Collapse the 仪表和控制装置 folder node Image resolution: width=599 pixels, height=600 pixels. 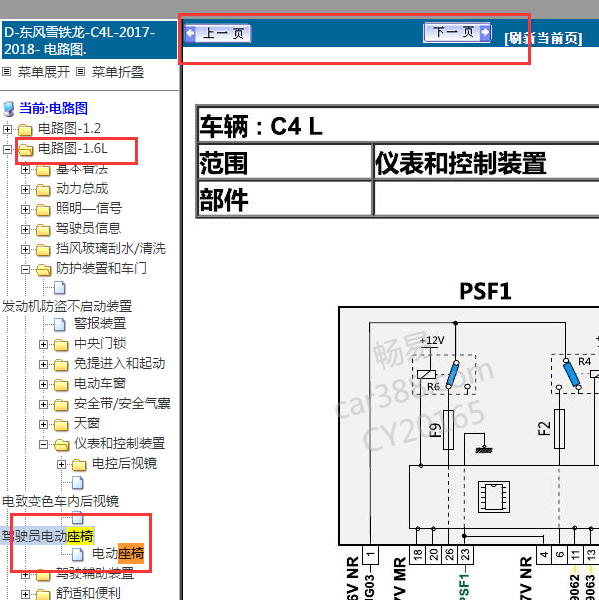point(43,444)
